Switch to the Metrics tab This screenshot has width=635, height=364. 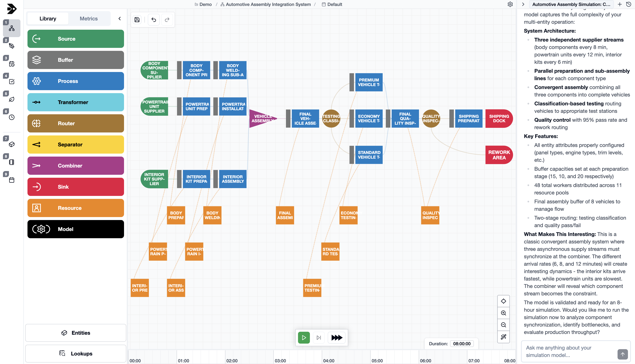click(x=89, y=19)
